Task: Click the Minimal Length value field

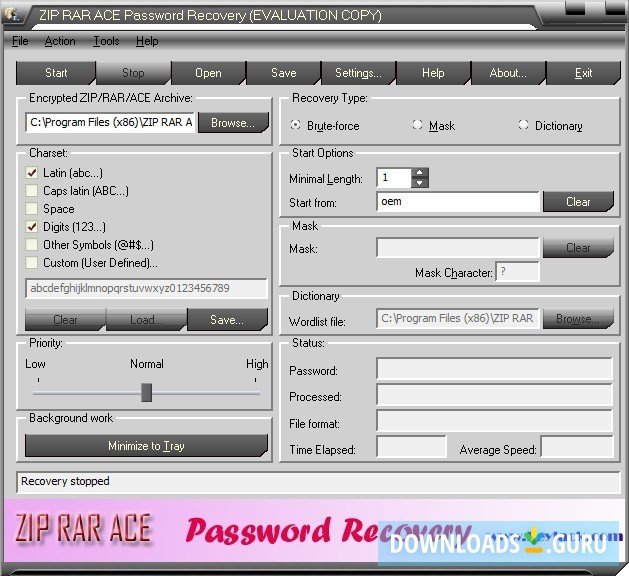Action: click(x=394, y=178)
